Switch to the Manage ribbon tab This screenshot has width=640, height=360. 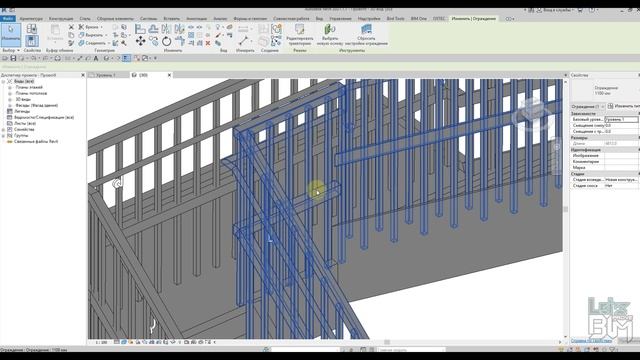340,18
